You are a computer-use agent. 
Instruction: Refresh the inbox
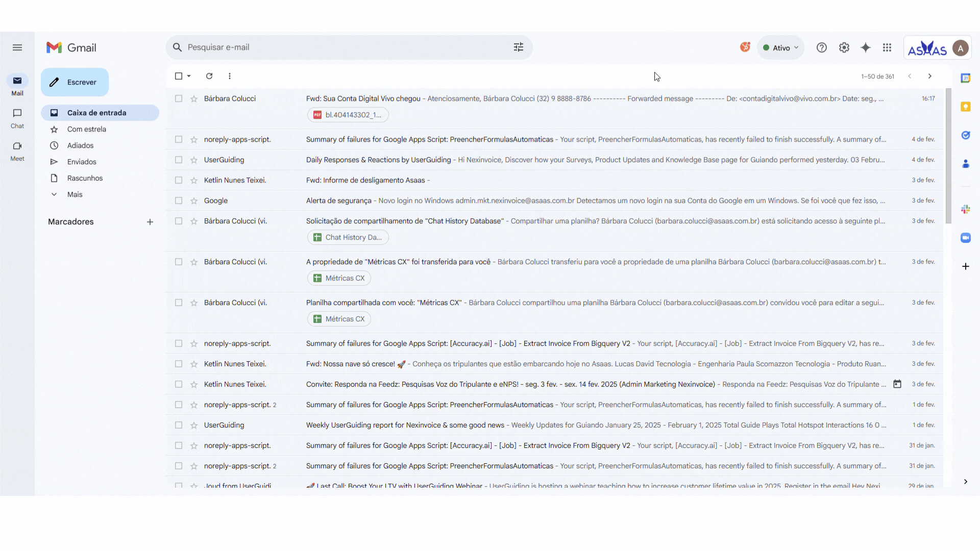(209, 76)
